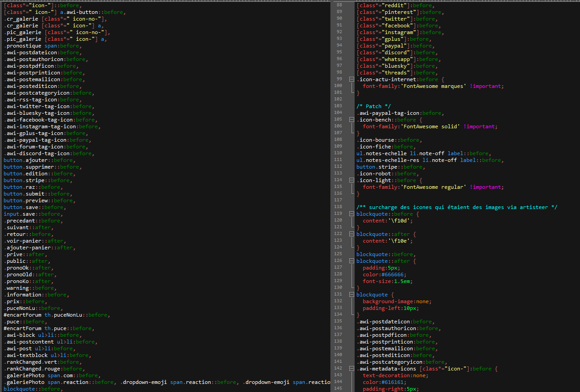Image resolution: width=580 pixels, height=392 pixels.
Task: Click button.ajouter::before in left pane
Action: click(x=40, y=160)
